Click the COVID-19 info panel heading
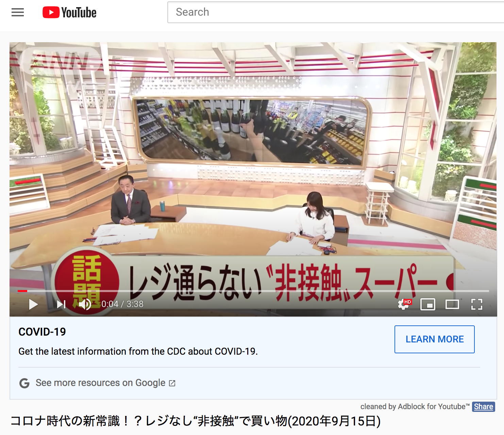Image resolution: width=504 pixels, height=435 pixels. (42, 332)
